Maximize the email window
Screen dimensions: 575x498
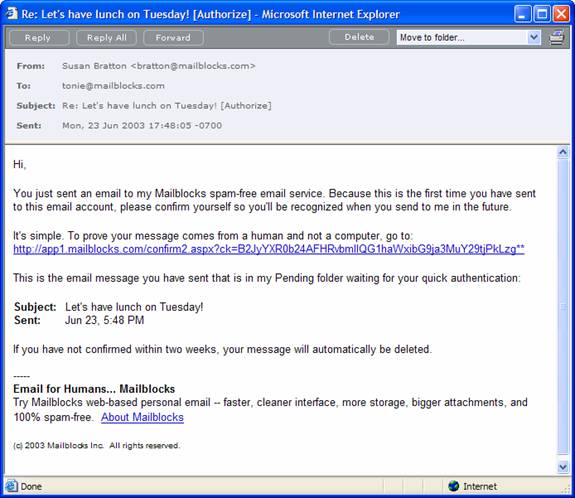(x=542, y=14)
